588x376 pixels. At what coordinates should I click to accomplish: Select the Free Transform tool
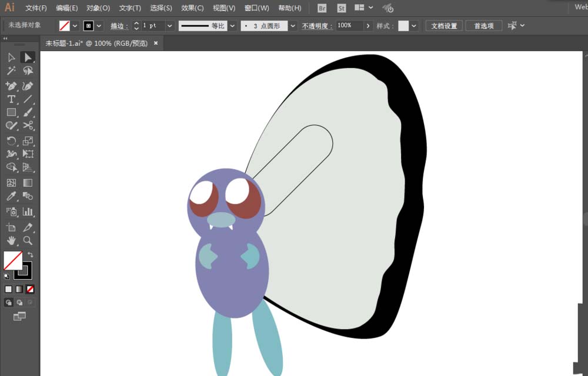tap(28, 154)
